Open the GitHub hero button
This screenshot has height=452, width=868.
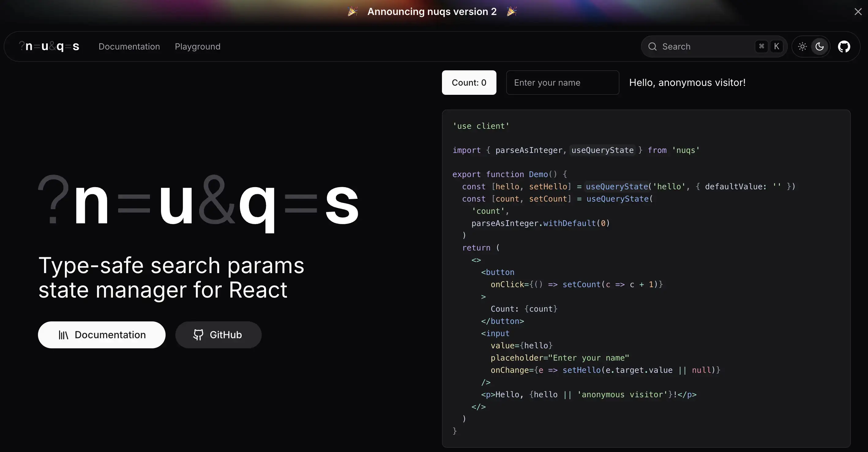218,335
